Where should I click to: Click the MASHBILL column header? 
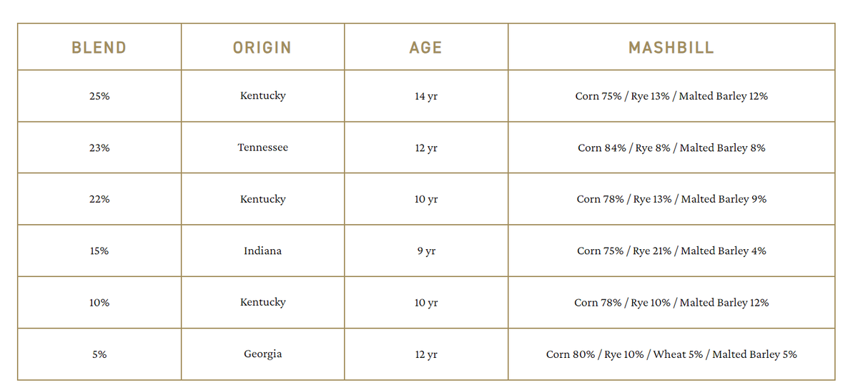coord(671,48)
